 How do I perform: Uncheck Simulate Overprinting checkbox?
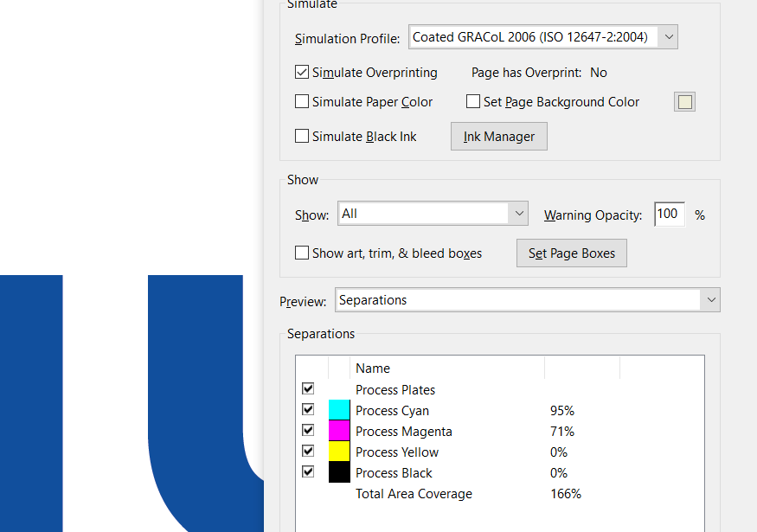(302, 73)
